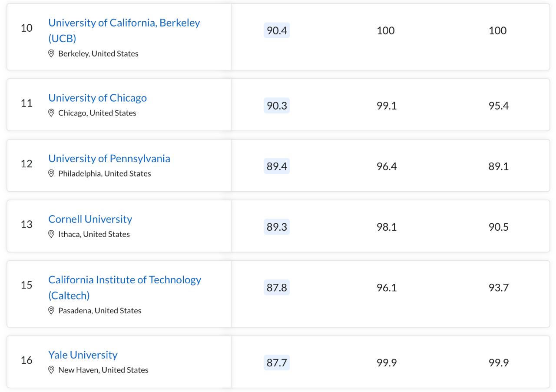Click Caltech's highlighted 87.8 overall score
Screen dimensions: 556x392
click(x=277, y=288)
